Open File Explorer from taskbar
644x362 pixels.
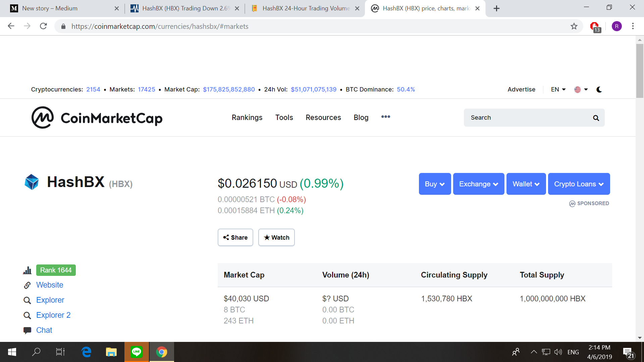(111, 352)
